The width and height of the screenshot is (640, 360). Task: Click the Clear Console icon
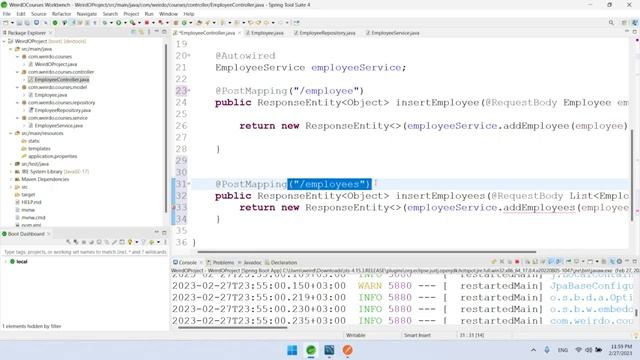[x=527, y=262]
